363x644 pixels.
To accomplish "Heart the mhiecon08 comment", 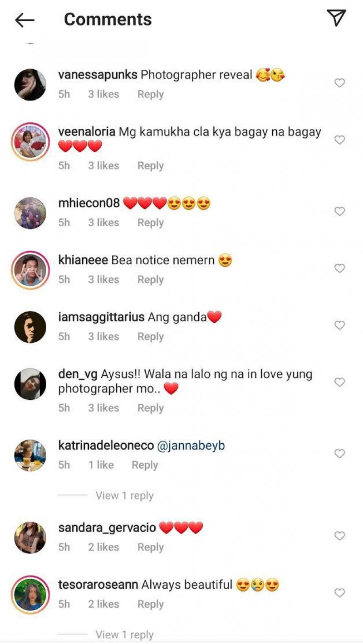I will click(x=339, y=211).
